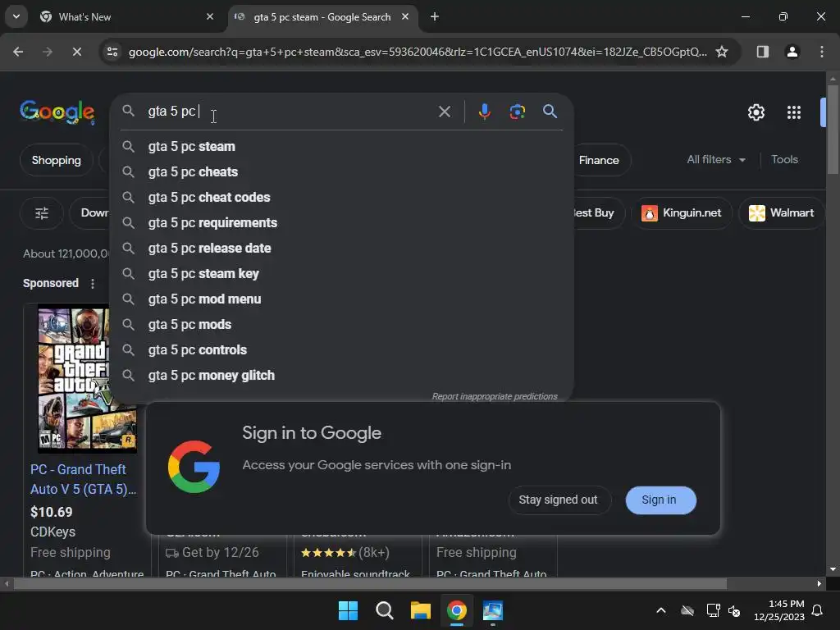This screenshot has width=840, height=630.
Task: Click the voice search microphone icon
Action: [484, 112]
